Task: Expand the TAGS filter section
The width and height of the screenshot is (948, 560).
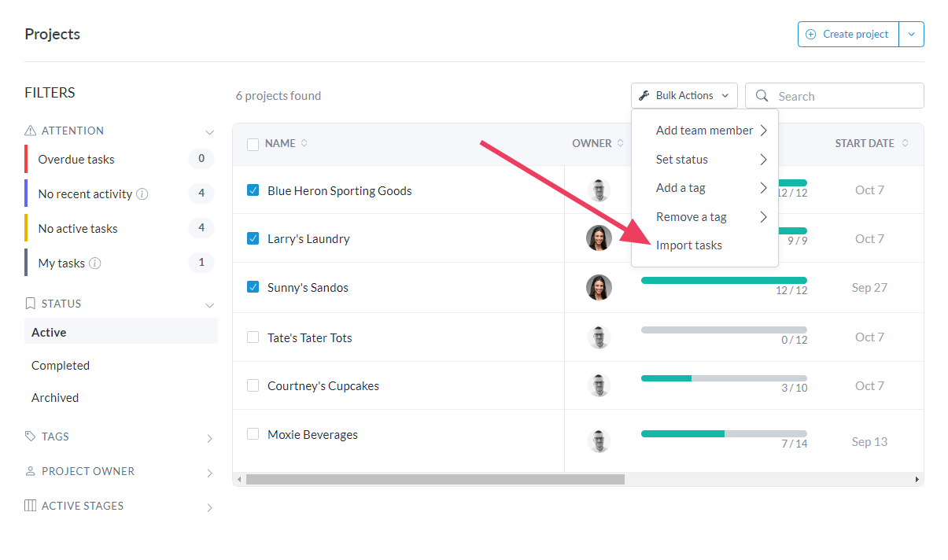Action: pyautogui.click(x=209, y=438)
